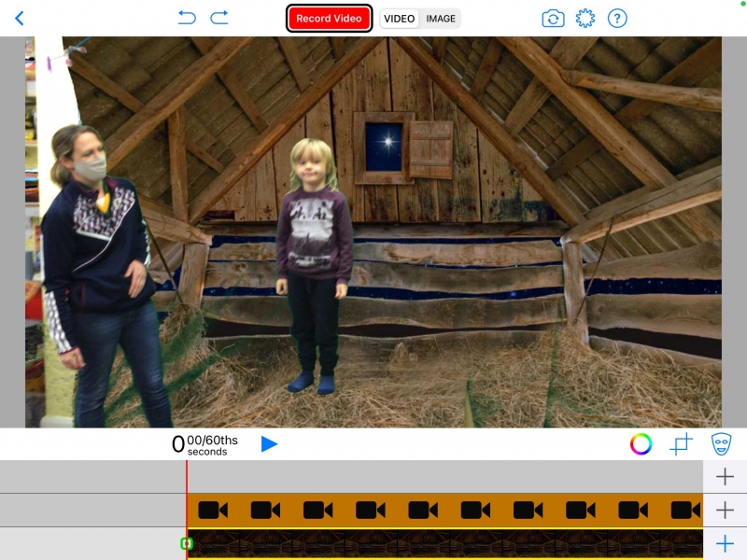This screenshot has height=560, width=747.
Task: Click the green start marker on the bottom track
Action: (x=187, y=543)
